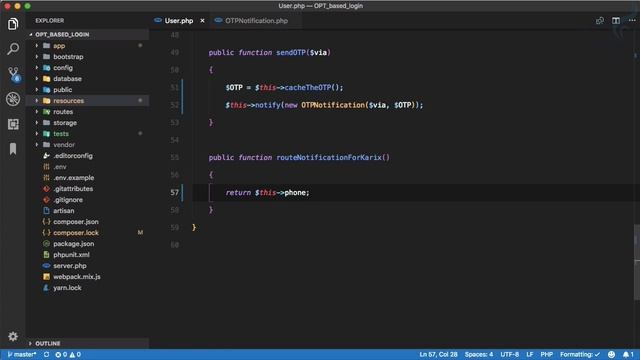640x360 pixels.
Task: Open the webpack.mix.js file
Action: point(88,277)
